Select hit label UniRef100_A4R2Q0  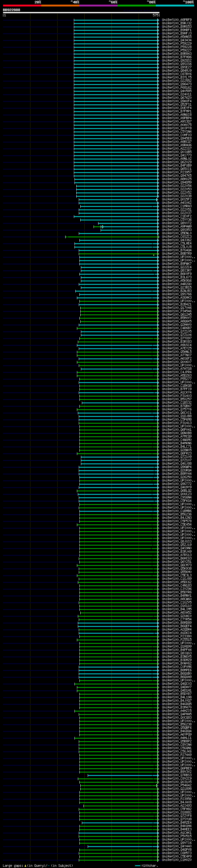(x=177, y=284)
